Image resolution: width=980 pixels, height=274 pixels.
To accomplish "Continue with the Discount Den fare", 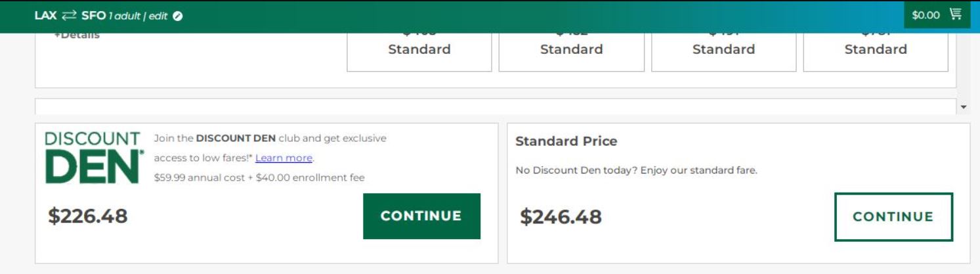I will pos(421,216).
